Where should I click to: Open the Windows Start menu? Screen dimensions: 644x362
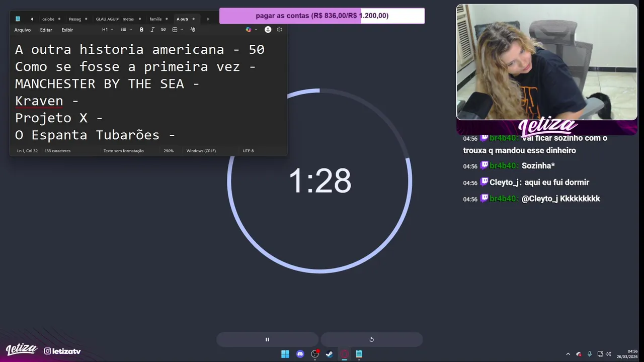pos(285,354)
